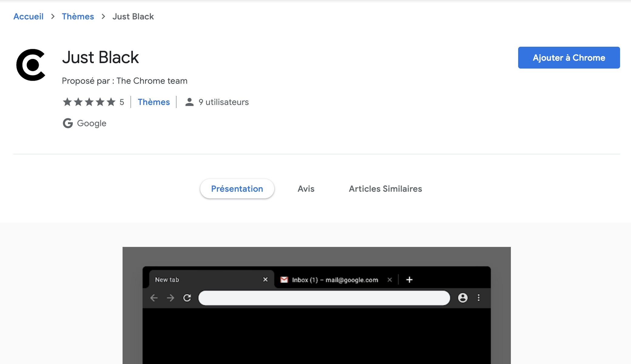This screenshot has height=364, width=631.
Task: Click the five-star rating icons
Action: click(x=89, y=102)
